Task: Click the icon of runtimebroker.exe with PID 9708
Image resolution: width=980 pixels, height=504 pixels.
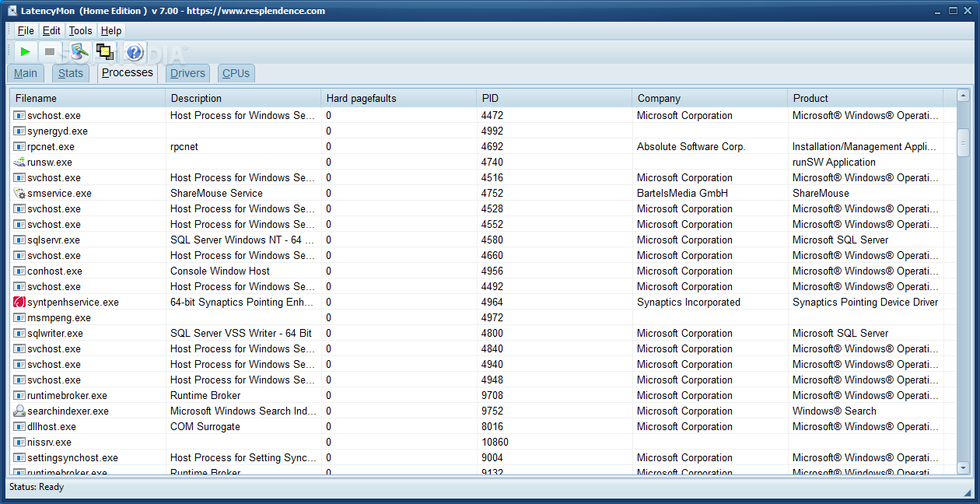Action: tap(19, 395)
